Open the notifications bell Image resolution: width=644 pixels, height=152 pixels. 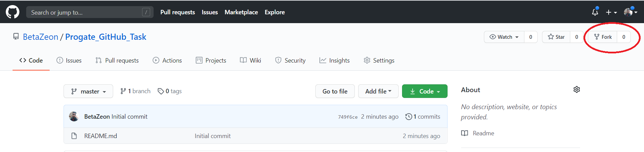[595, 12]
